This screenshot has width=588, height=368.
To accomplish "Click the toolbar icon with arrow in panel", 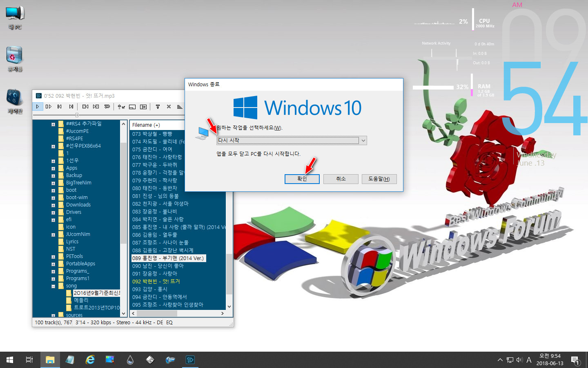I will pyautogui.click(x=143, y=106).
